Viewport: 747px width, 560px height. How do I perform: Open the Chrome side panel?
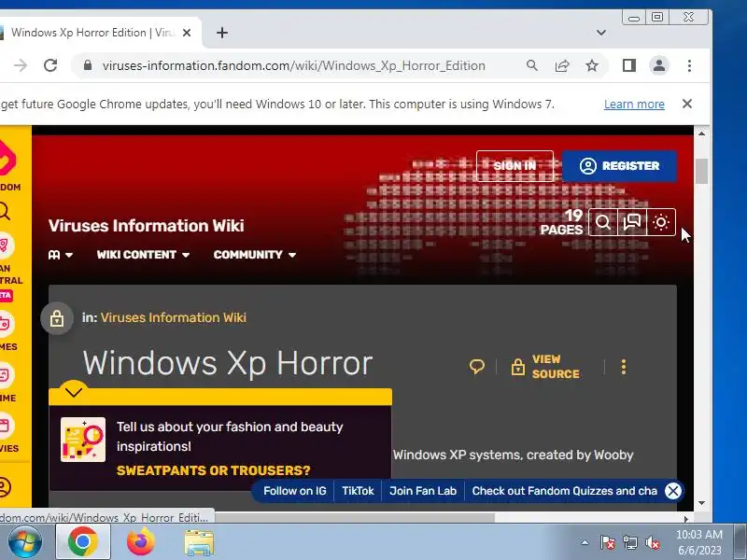pyautogui.click(x=628, y=65)
